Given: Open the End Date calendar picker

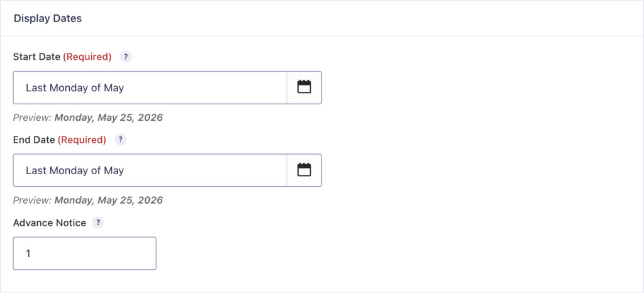Looking at the screenshot, I should click(304, 170).
